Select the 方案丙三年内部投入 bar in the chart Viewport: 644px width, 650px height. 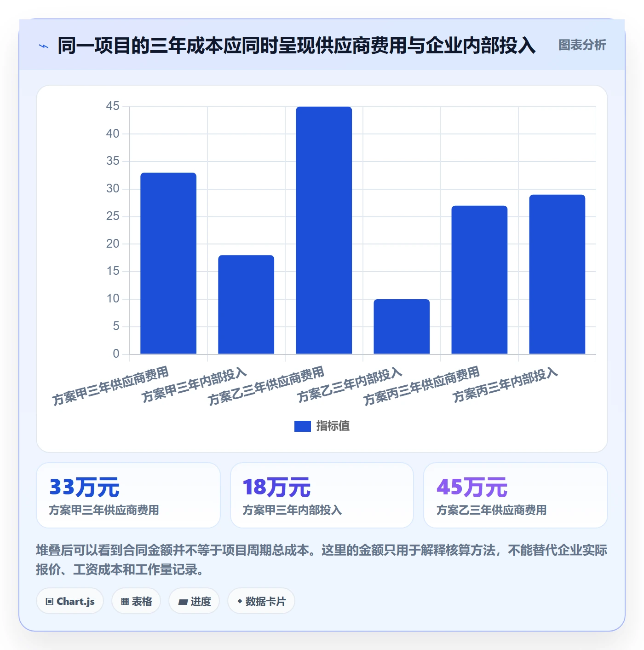tap(557, 274)
